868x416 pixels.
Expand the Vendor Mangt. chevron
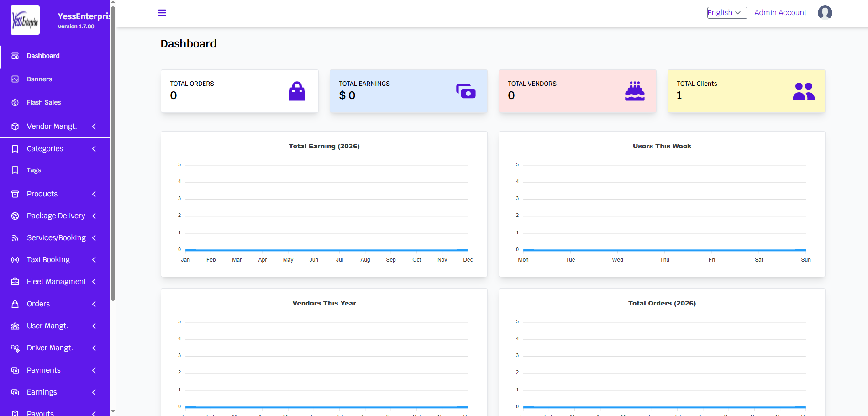click(94, 126)
